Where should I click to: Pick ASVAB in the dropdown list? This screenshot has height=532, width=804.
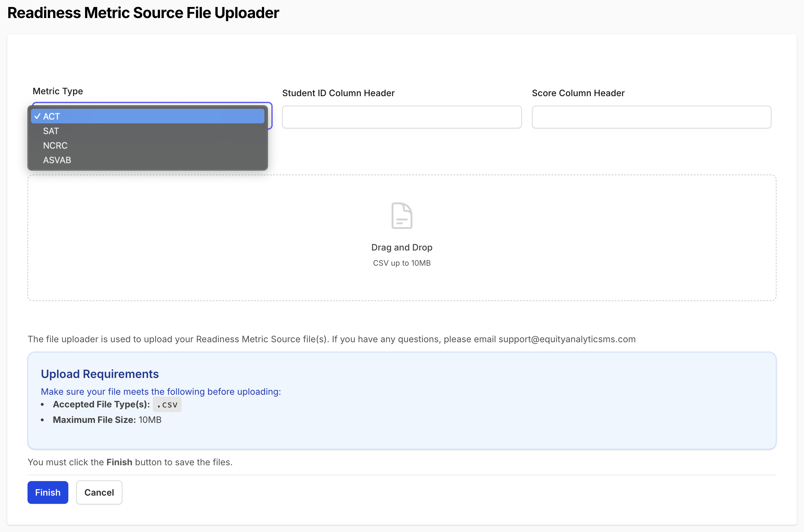[57, 160]
